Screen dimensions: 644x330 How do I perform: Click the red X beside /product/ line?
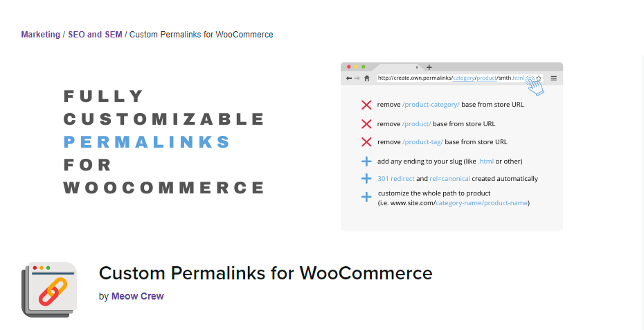tap(366, 123)
